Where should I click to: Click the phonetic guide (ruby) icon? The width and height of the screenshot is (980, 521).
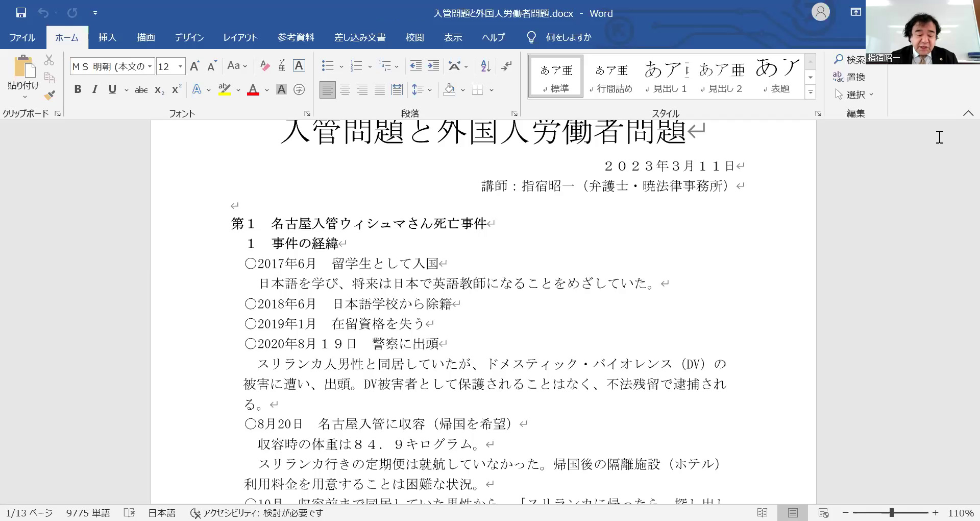click(x=282, y=66)
